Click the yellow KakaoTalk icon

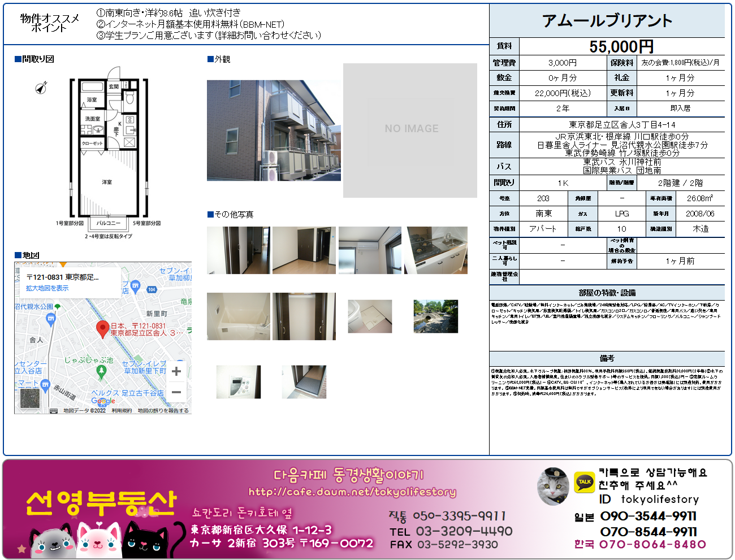585,482
